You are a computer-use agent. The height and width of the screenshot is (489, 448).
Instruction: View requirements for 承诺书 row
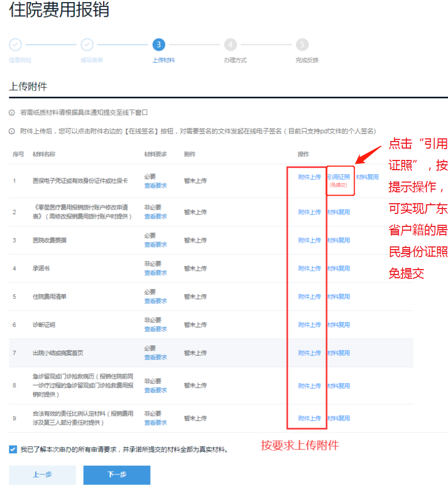click(x=155, y=273)
